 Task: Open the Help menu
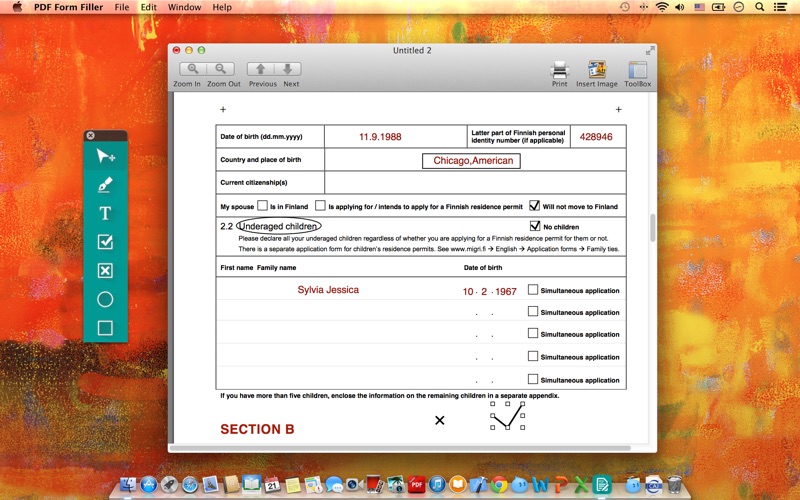222,7
